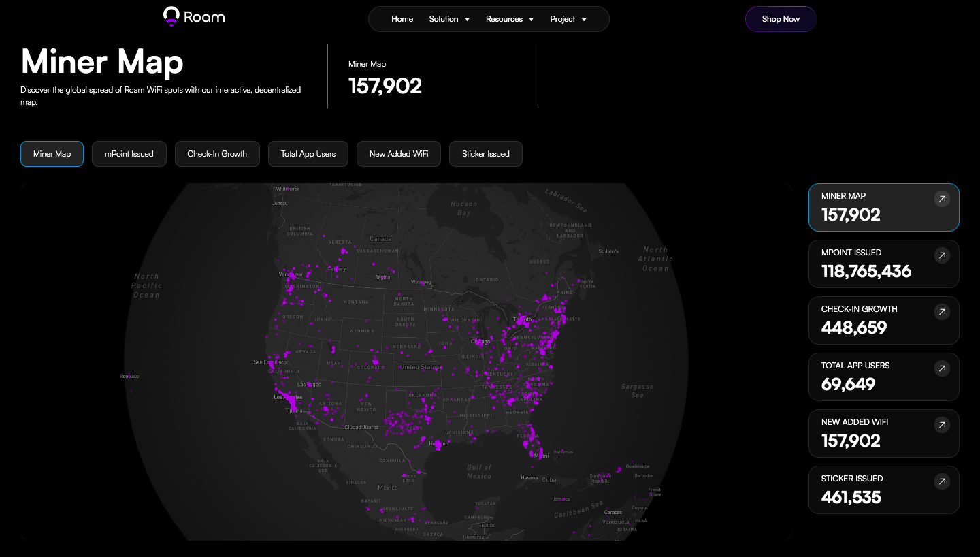Select the STICKER ISSUED stat card

click(x=884, y=490)
